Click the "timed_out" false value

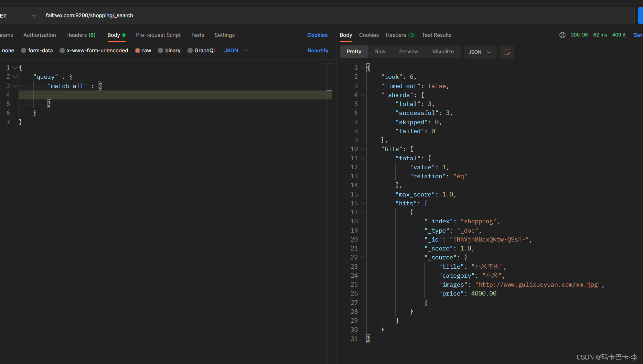tap(437, 86)
